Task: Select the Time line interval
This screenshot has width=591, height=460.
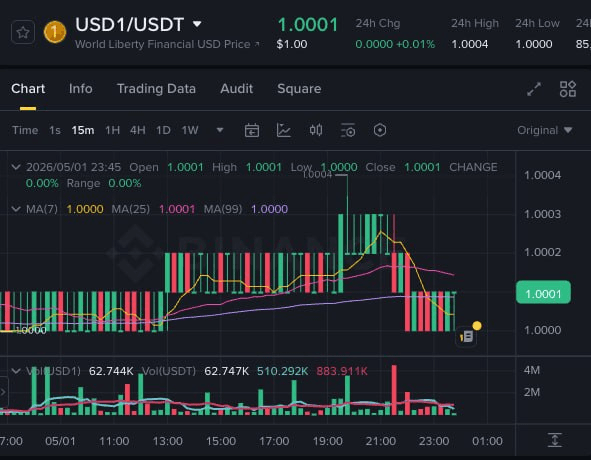Action: (25, 130)
